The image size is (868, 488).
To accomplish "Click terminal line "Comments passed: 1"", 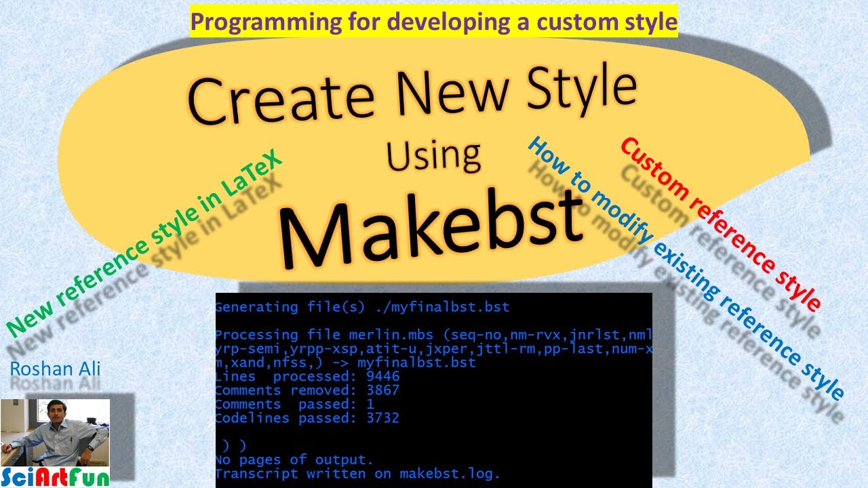I will [295, 405].
